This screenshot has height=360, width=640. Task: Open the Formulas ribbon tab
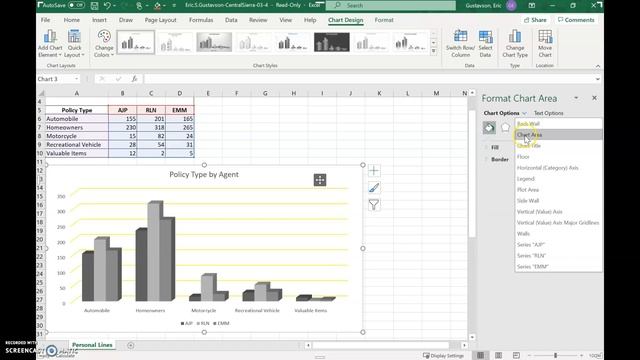tap(201, 20)
